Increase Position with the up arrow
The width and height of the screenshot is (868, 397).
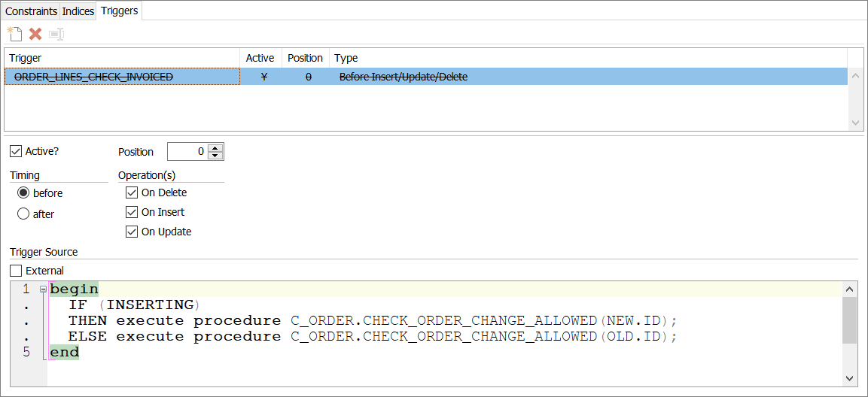(x=215, y=148)
